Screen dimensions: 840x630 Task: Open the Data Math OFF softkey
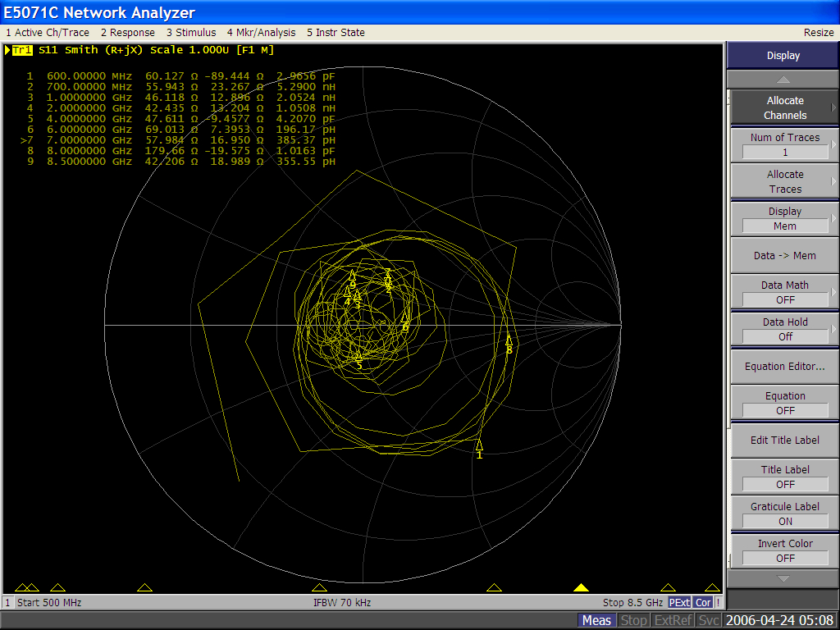784,292
